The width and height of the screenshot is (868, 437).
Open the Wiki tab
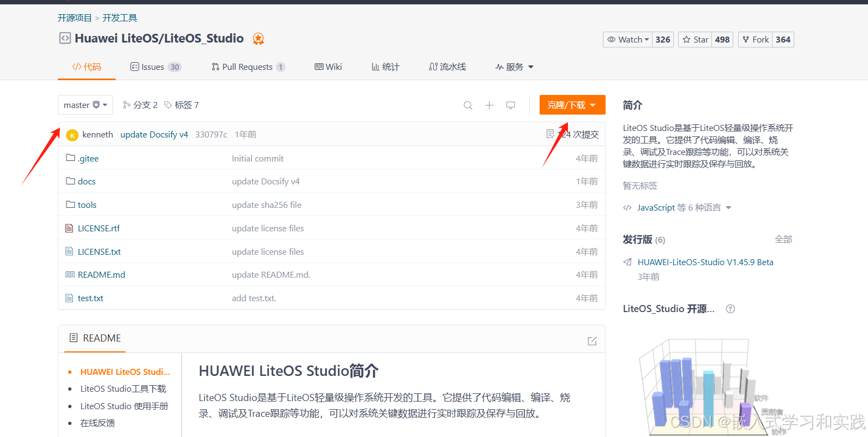pos(328,67)
